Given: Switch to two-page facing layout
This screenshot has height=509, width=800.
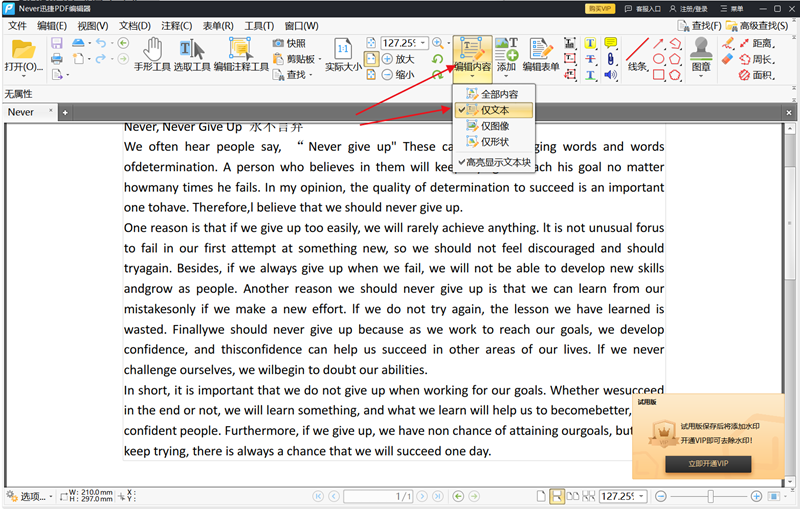Looking at the screenshot, I should click(573, 496).
